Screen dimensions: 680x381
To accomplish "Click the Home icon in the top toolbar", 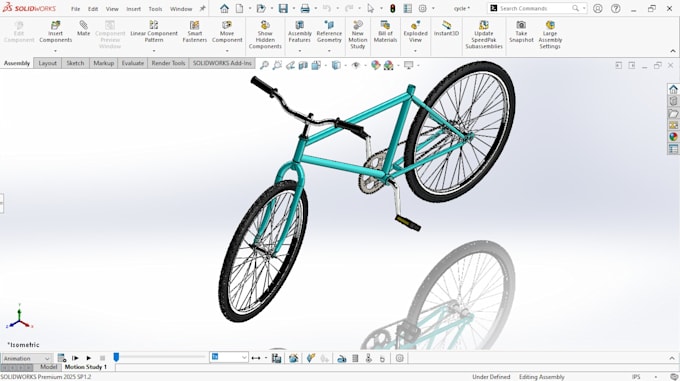I will [224, 8].
